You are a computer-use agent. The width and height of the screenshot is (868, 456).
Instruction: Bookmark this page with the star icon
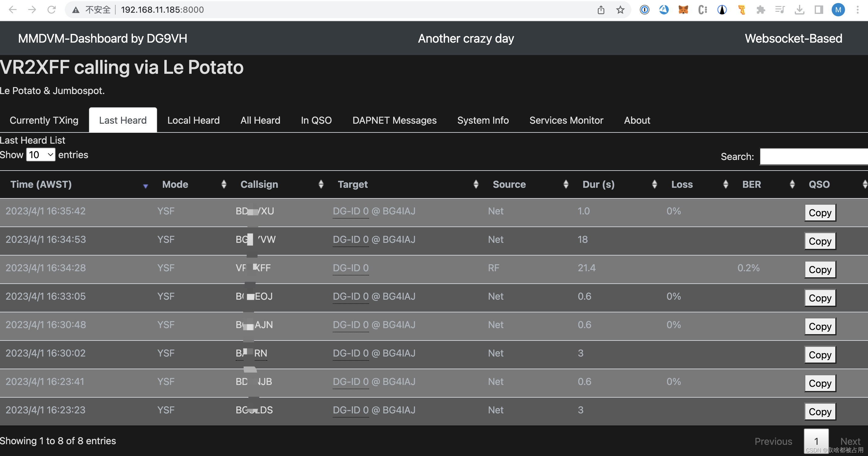coord(620,10)
